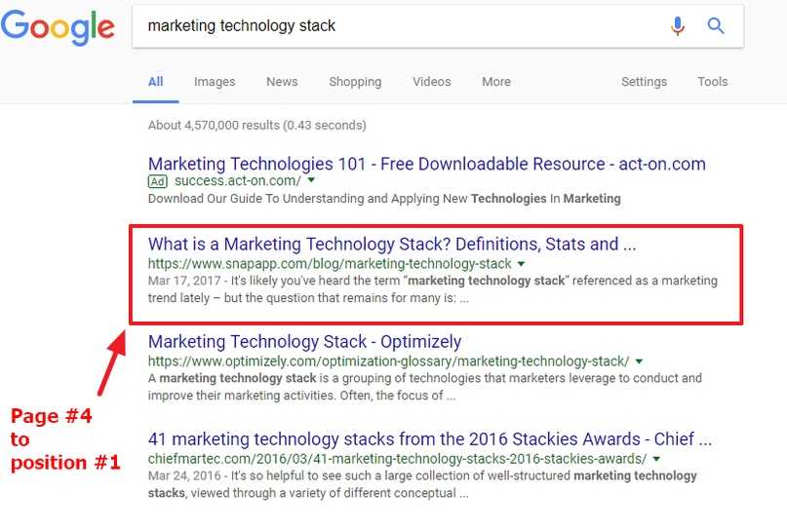
Task: Click the magnifying glass search icon
Action: 716,26
